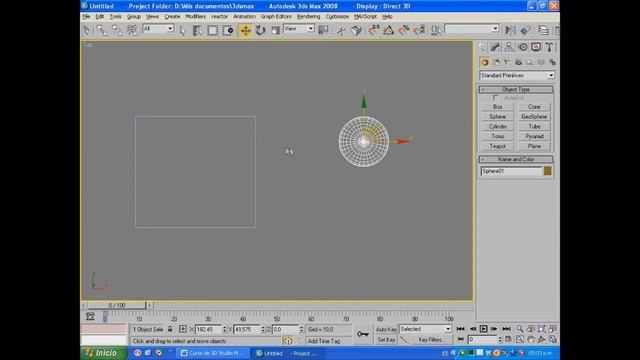Toggle the Percent Snap icon
640x360 pixels.
point(404,30)
